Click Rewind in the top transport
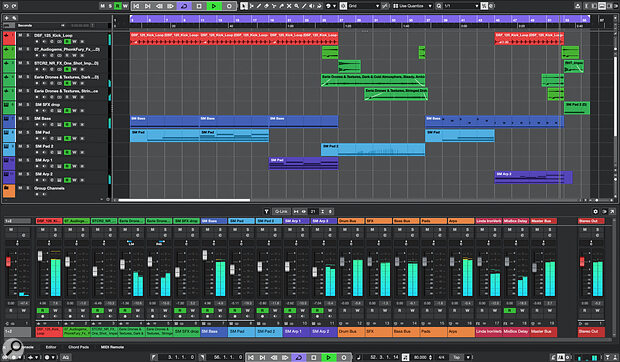Viewport: 620px width, 362px height. pyautogui.click(x=159, y=6)
